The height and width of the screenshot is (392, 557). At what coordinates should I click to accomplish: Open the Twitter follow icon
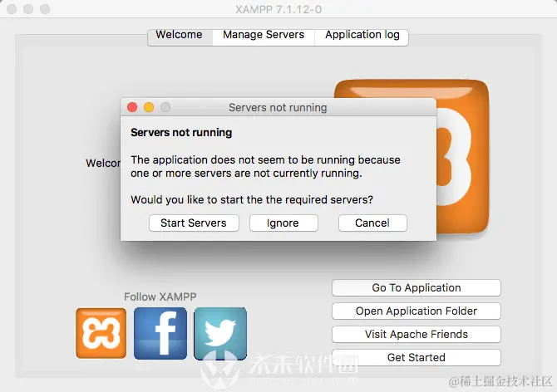[220, 334]
